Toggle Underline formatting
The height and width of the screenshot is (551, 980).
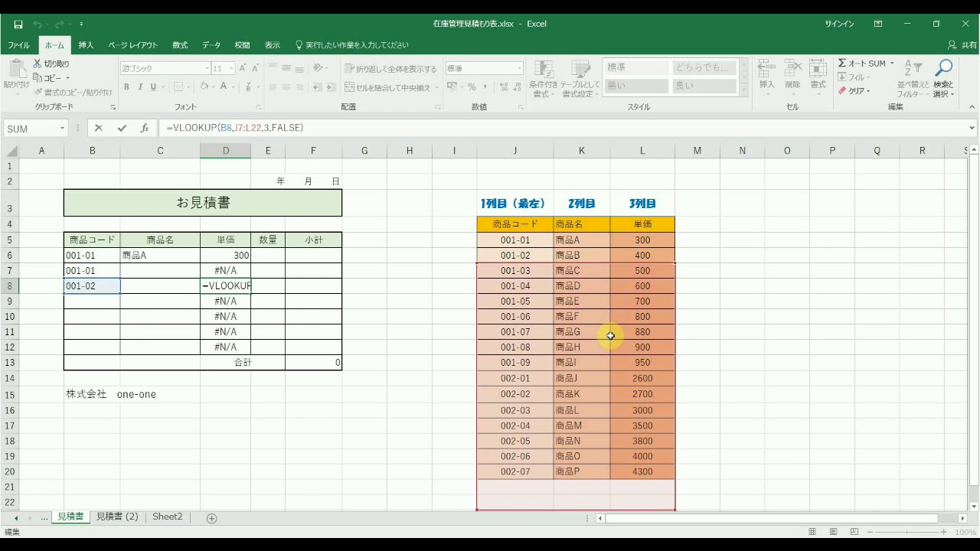tap(152, 87)
